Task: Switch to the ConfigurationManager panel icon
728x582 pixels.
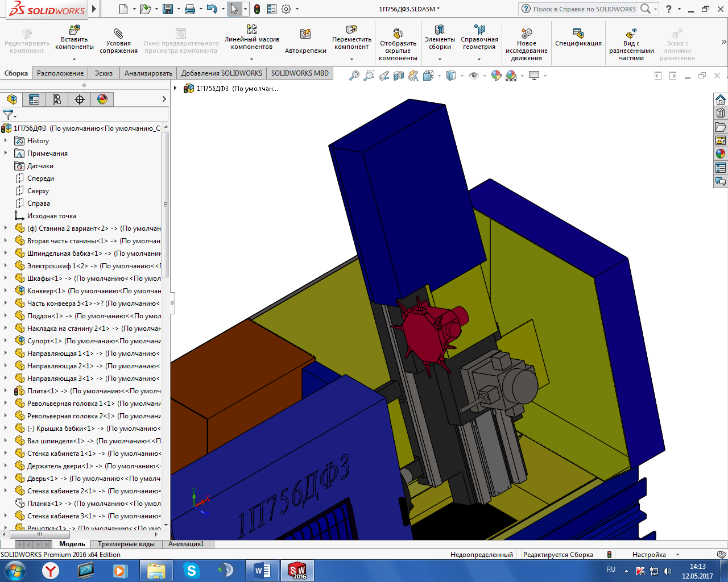Action: pos(57,99)
